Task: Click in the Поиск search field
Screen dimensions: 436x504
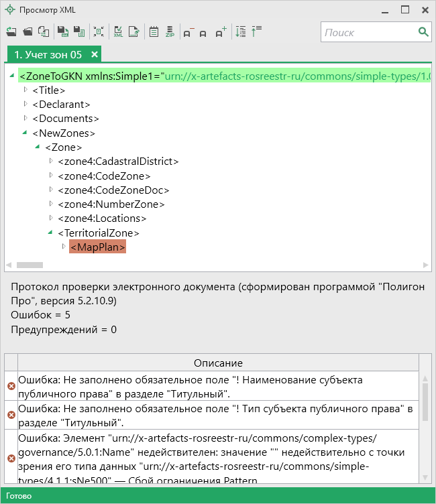Action: 368,32
